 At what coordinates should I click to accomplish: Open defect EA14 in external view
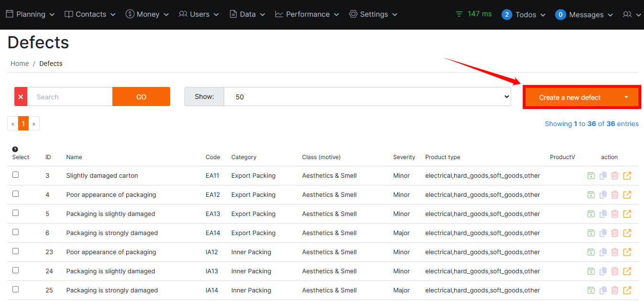tap(627, 233)
